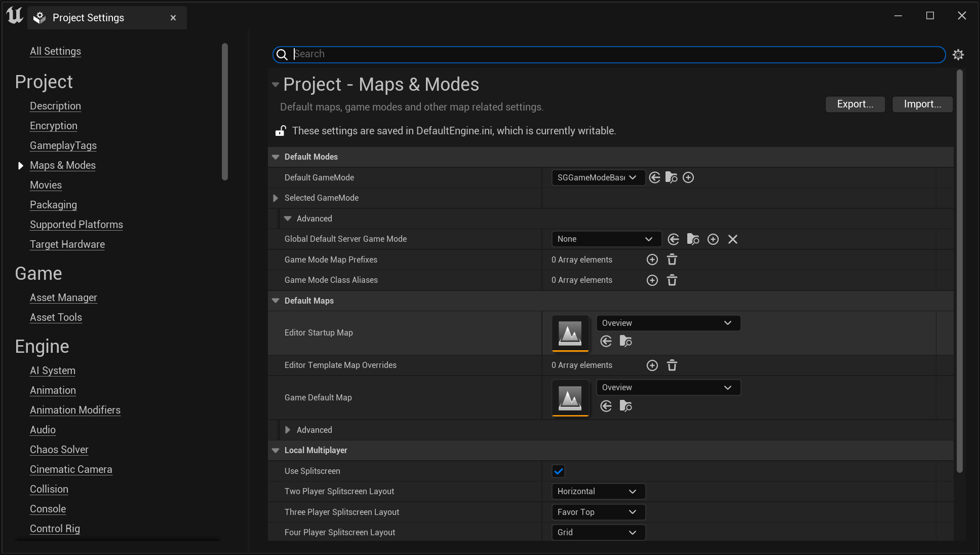Screen dimensions: 980x555
Task: Switch to All Settings
Action: coord(55,51)
